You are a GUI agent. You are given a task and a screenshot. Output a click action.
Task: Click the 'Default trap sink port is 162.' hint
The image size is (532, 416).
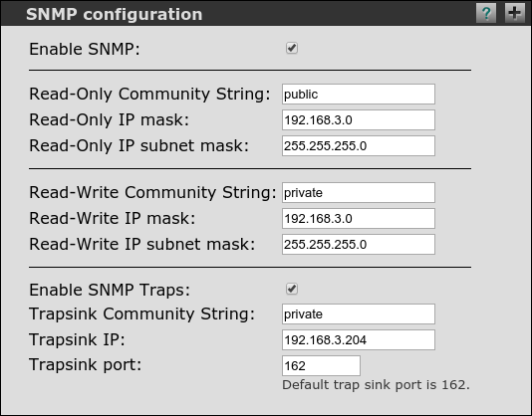(376, 385)
